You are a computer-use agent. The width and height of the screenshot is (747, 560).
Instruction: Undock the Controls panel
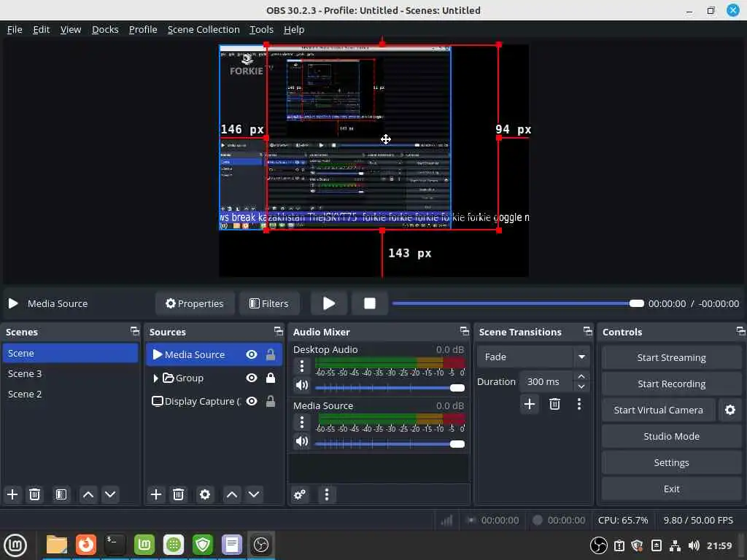[x=741, y=331]
